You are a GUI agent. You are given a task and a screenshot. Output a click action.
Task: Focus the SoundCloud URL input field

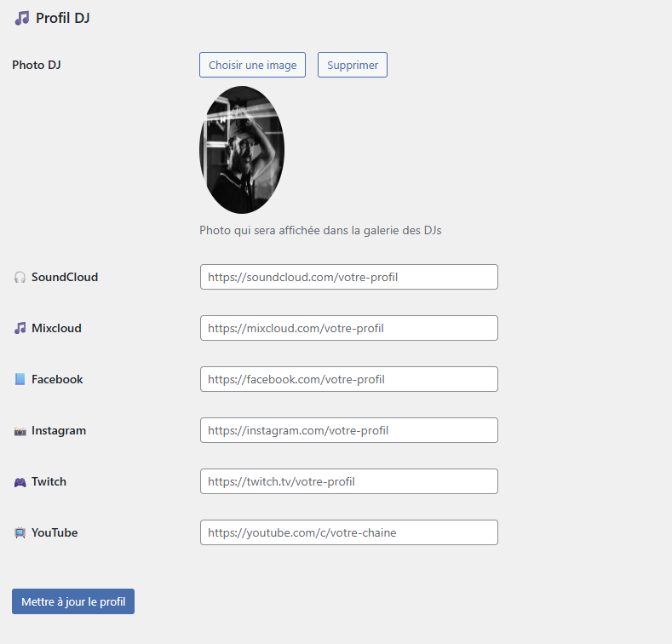click(x=349, y=277)
